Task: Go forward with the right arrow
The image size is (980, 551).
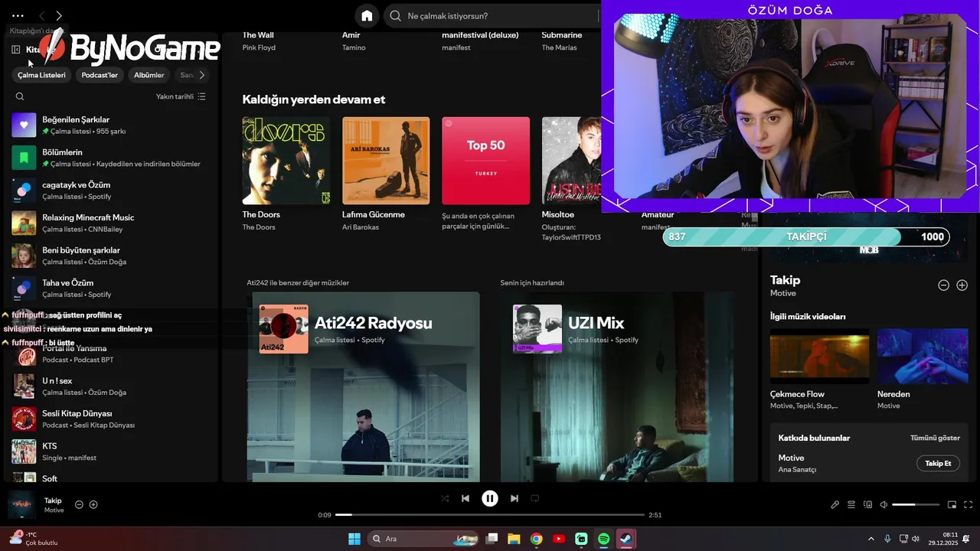Action: click(x=59, y=15)
